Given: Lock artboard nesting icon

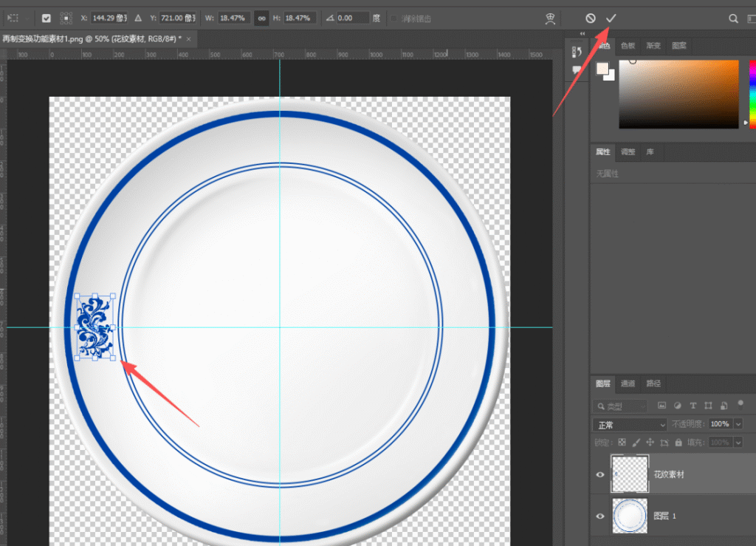Looking at the screenshot, I should pos(664,443).
